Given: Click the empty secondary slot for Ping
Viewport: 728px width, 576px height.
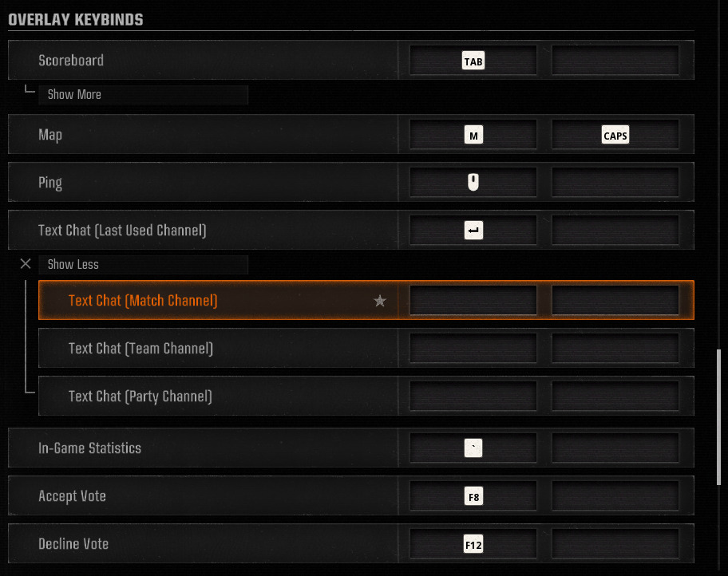Looking at the screenshot, I should tap(615, 181).
